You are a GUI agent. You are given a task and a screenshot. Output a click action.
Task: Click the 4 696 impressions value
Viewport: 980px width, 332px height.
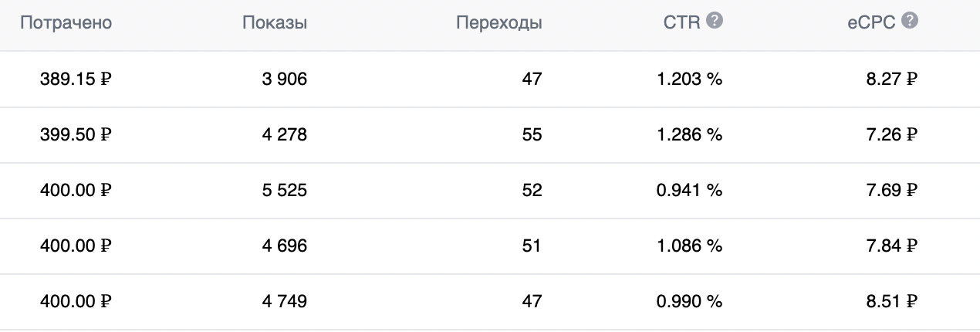pyautogui.click(x=286, y=246)
